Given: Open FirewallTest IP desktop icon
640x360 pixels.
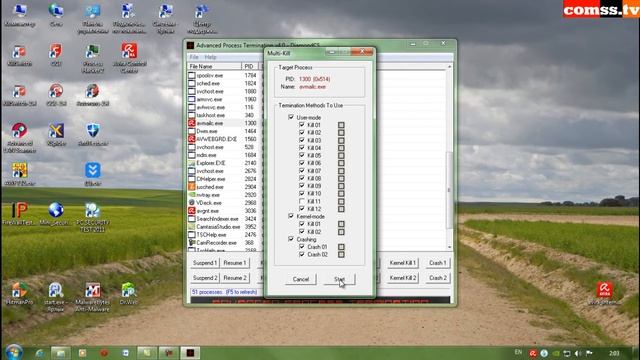Looking at the screenshot, I should (18, 214).
